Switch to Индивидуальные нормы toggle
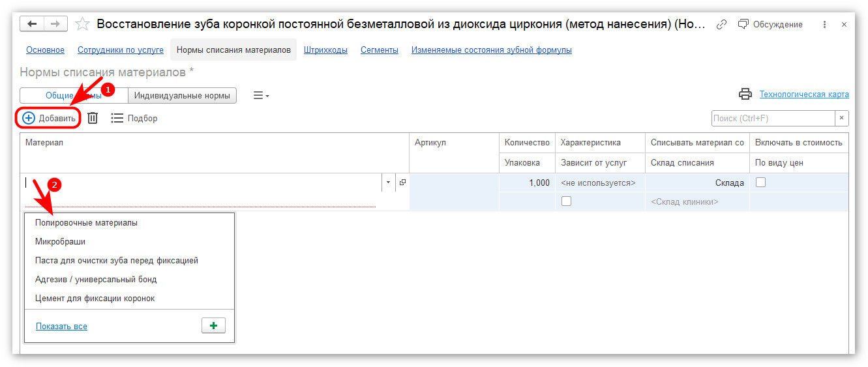The image size is (868, 367). (x=182, y=95)
